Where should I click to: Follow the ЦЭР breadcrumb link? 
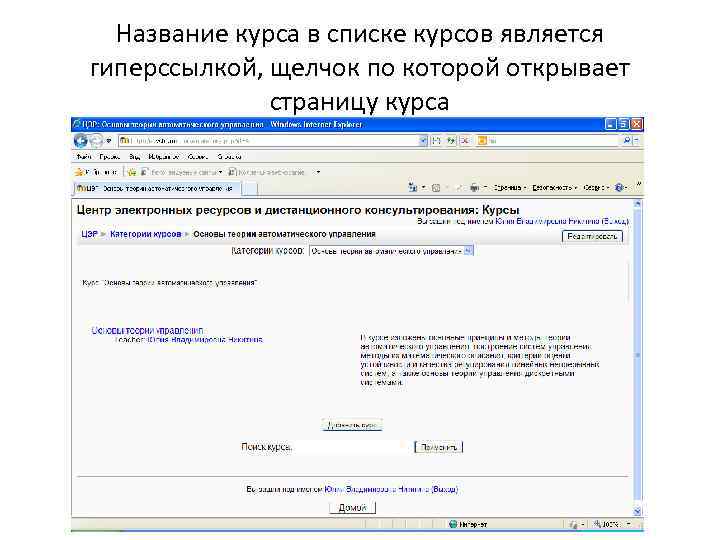[89, 234]
